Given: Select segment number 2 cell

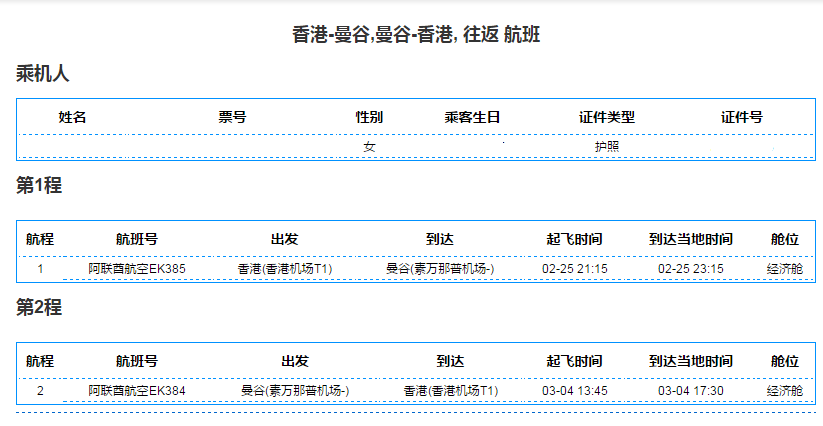Looking at the screenshot, I should [x=40, y=391].
